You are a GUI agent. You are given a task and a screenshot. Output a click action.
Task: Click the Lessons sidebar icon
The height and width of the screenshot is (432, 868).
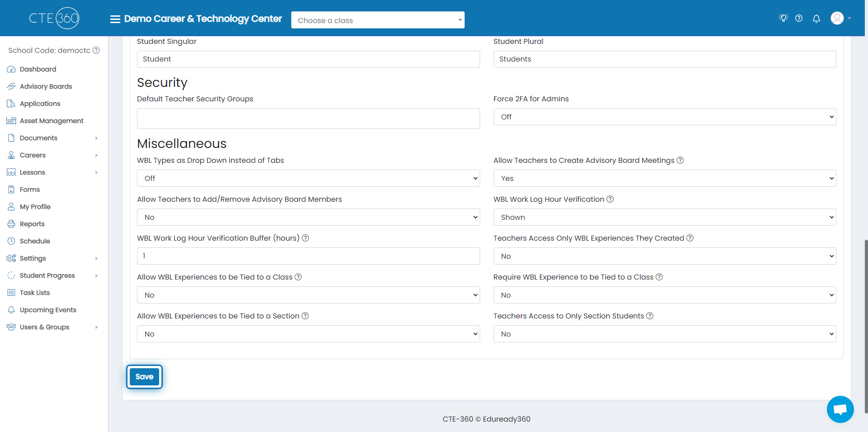coord(11,172)
